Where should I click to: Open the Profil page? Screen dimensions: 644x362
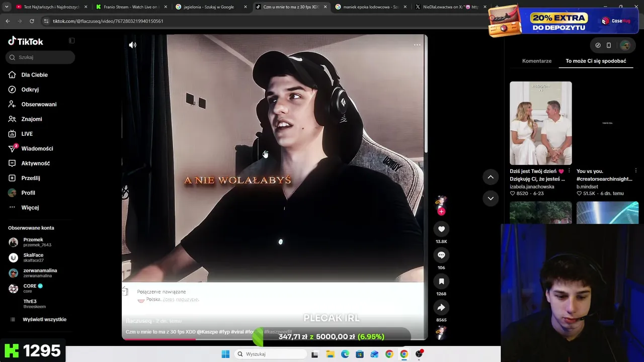28,193
